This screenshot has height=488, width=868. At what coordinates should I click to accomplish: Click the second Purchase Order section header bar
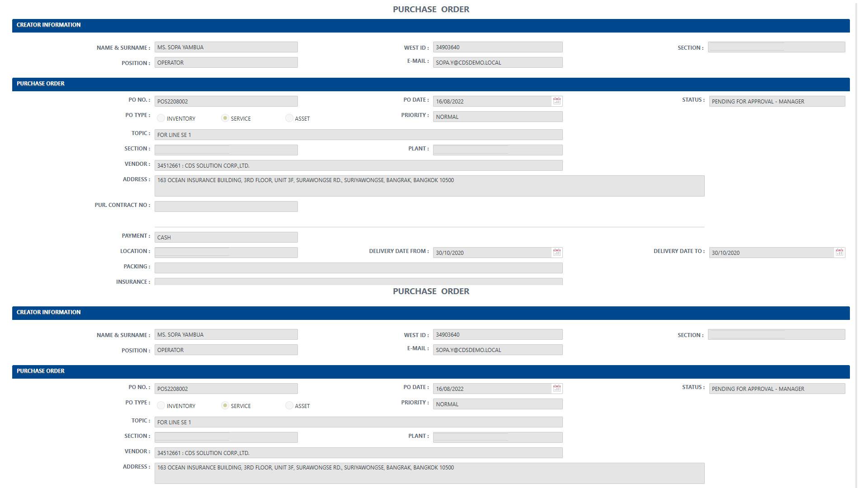430,371
